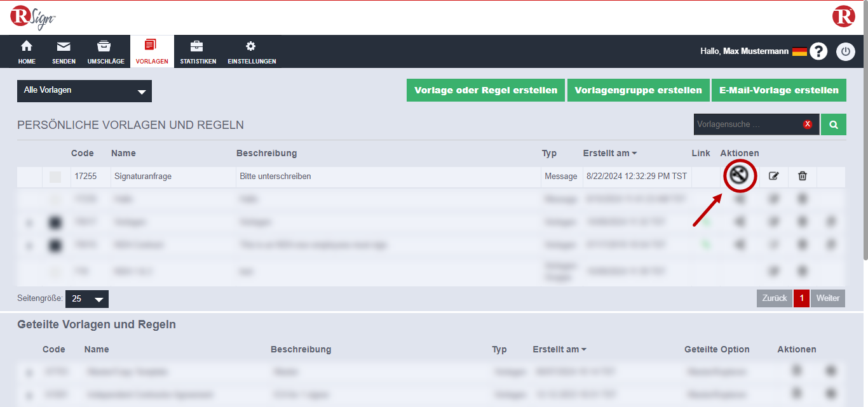The height and width of the screenshot is (407, 868).
Task: Click the edit icon for Signaturanfrage row
Action: (x=773, y=176)
